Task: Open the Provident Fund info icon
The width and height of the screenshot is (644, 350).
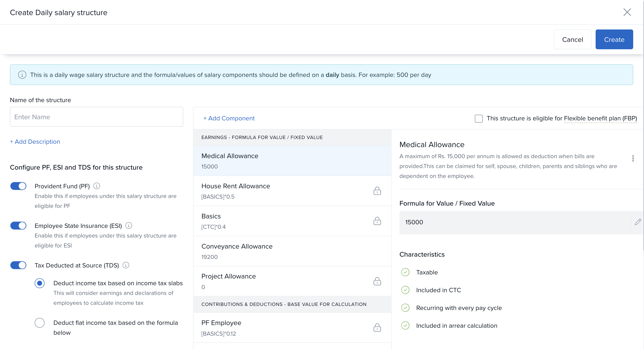Action: pyautogui.click(x=97, y=186)
